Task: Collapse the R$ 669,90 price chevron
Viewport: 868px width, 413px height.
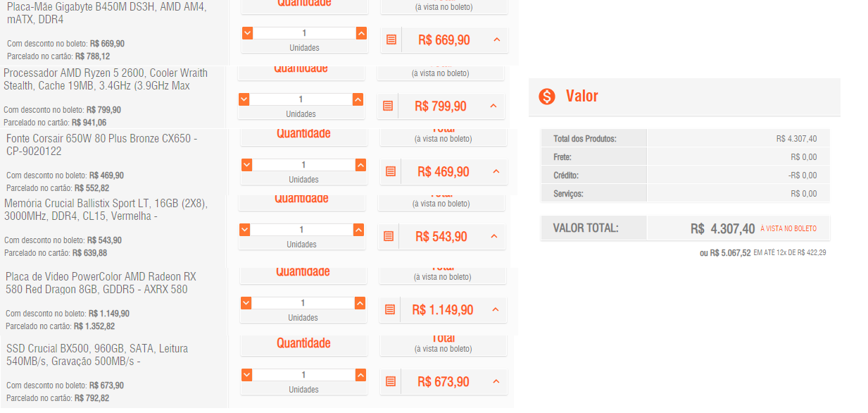Action: point(496,40)
